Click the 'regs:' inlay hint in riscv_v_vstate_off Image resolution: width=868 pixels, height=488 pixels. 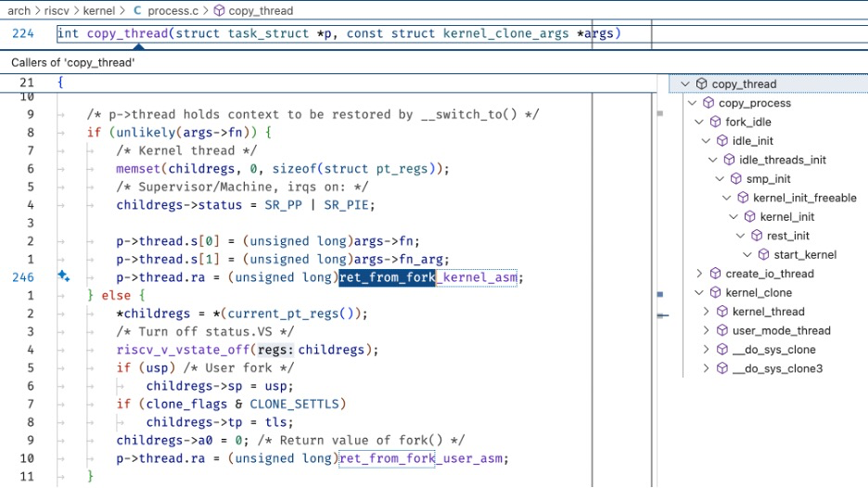point(275,350)
